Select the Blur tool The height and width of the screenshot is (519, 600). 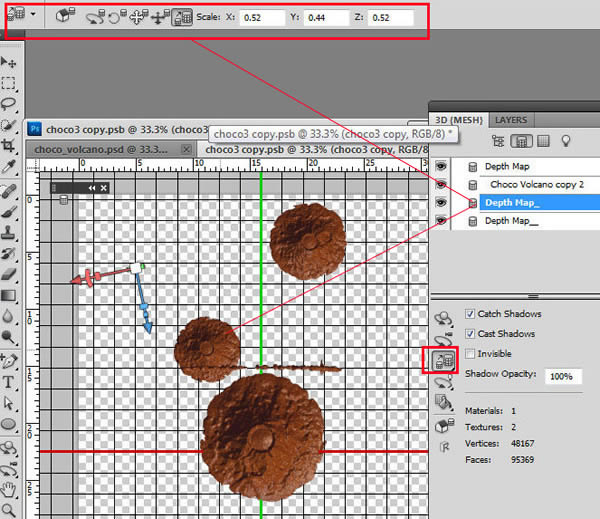coord(9,316)
